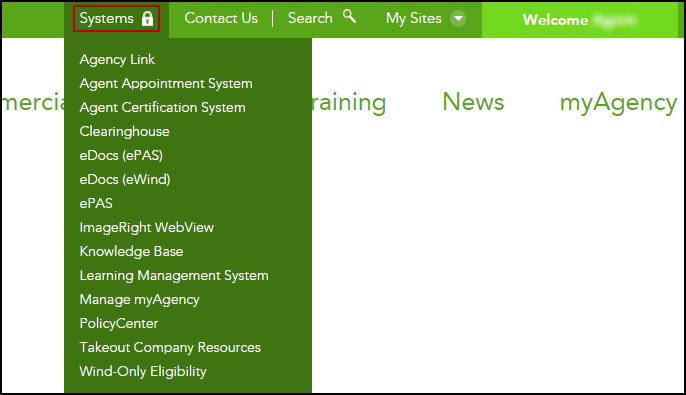This screenshot has width=686, height=395.
Task: Launch ePAS from the menu
Action: pyautogui.click(x=96, y=203)
